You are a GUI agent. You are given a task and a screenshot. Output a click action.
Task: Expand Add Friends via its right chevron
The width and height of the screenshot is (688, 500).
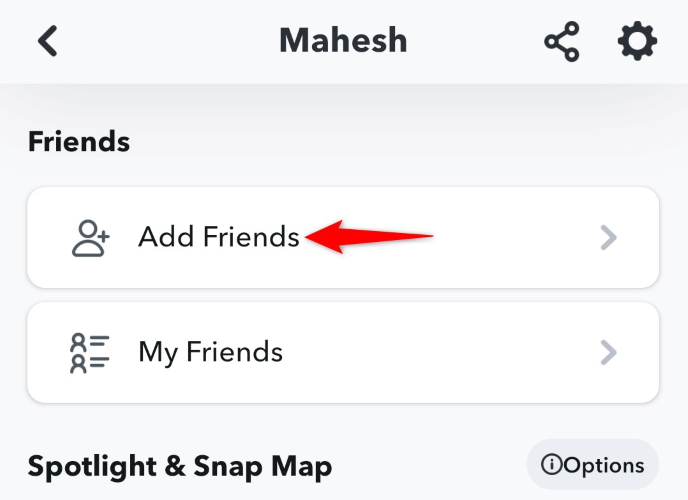pyautogui.click(x=608, y=237)
